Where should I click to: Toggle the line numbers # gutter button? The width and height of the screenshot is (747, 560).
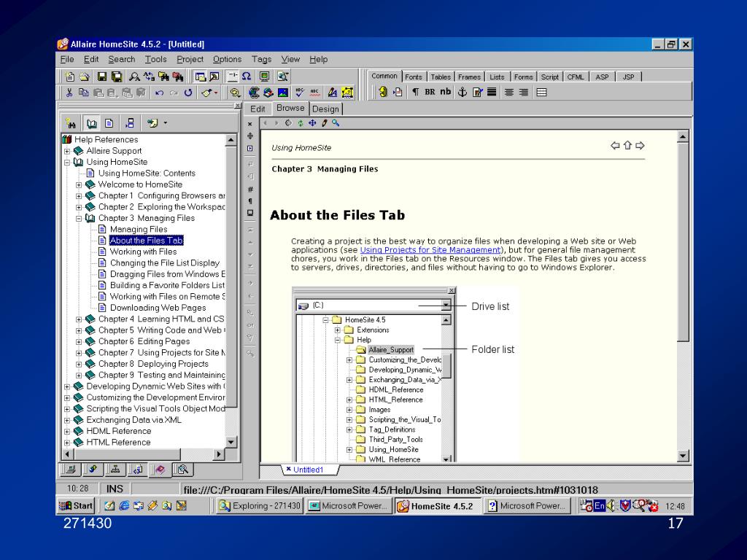250,189
